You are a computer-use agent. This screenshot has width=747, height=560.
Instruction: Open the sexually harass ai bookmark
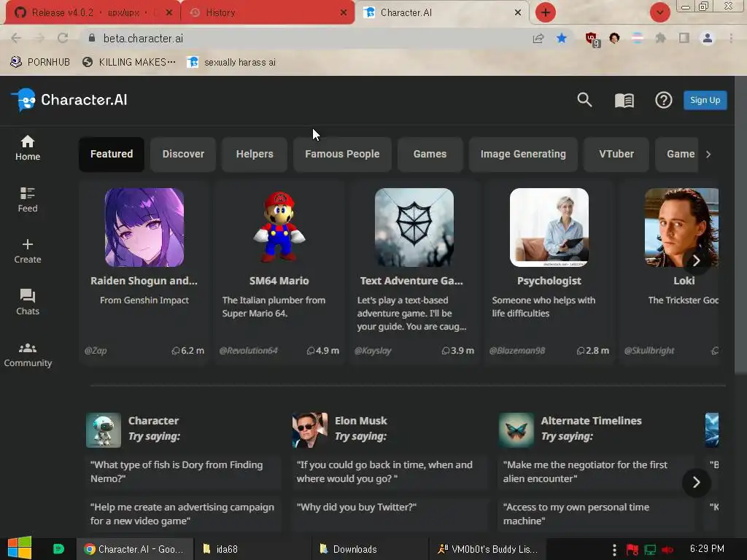pyautogui.click(x=231, y=62)
